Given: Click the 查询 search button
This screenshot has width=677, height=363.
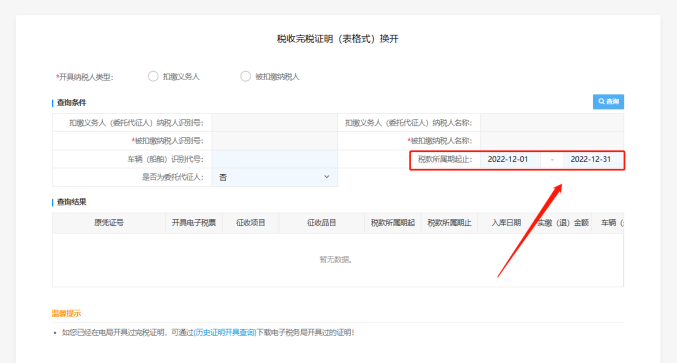Looking at the screenshot, I should click(x=608, y=102).
